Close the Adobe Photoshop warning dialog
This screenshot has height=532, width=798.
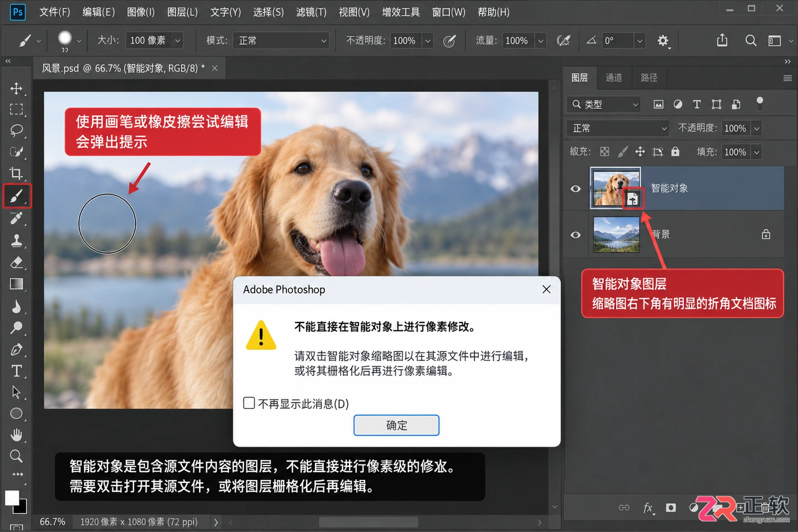(546, 289)
